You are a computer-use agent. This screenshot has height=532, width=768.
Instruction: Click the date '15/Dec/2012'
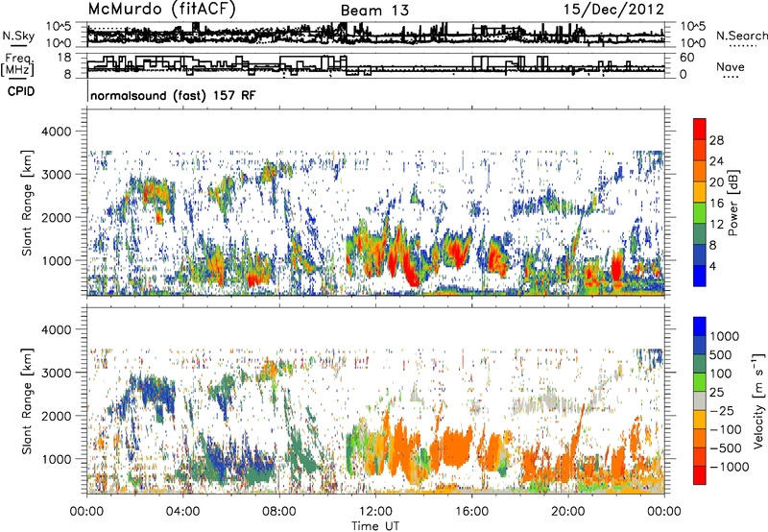[x=613, y=10]
